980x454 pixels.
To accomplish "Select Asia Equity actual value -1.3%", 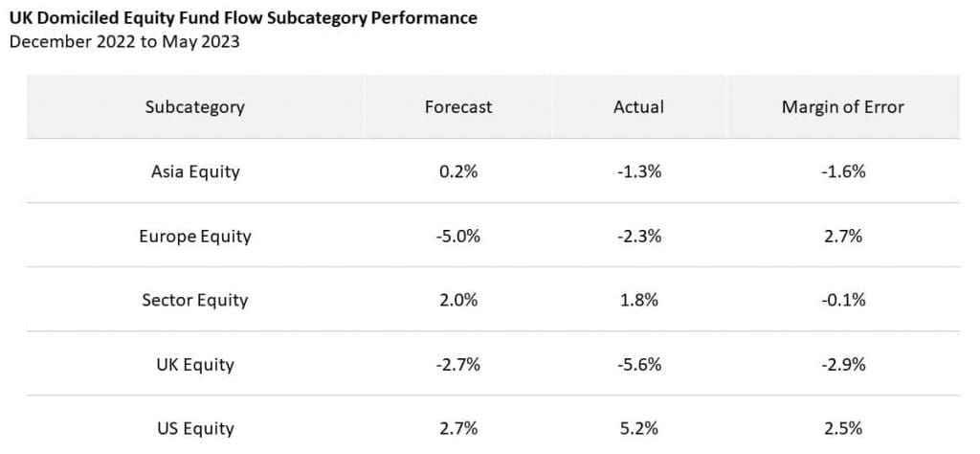I will (x=638, y=172).
